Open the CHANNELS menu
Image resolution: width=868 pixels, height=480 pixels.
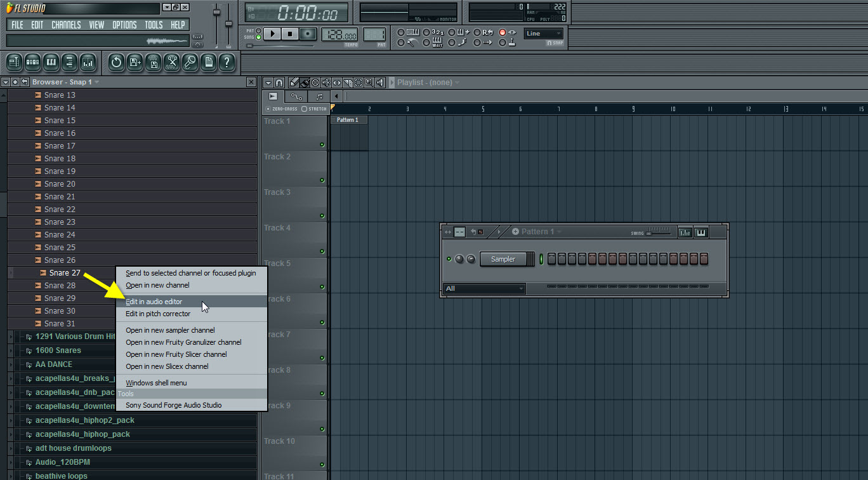67,25
